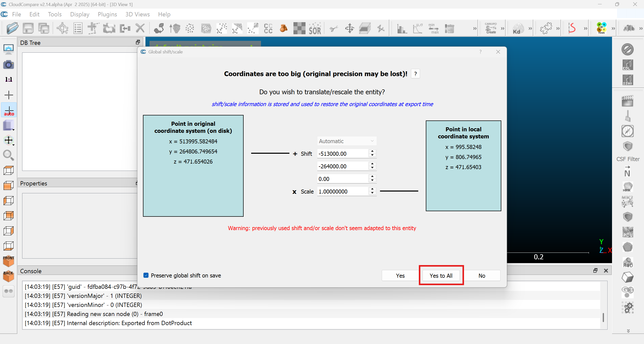Open the Automatic shift mode dropdown
This screenshot has height=344, width=644.
coord(346,141)
